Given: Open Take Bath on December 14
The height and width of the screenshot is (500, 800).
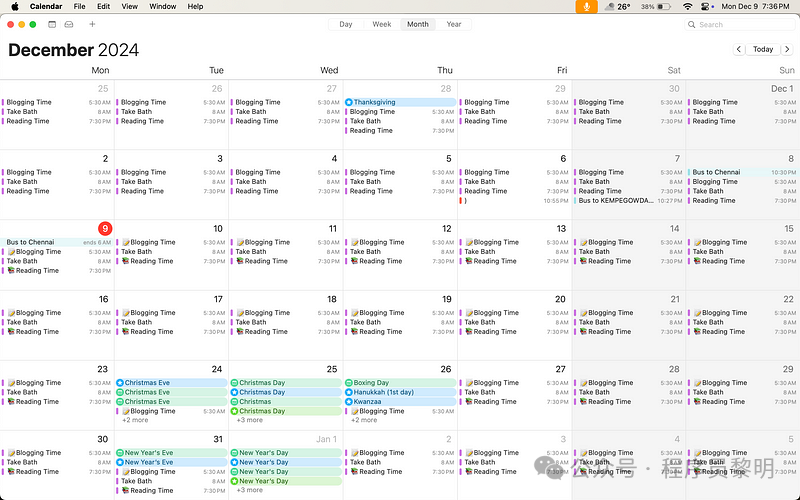Looking at the screenshot, I should [x=629, y=252].
